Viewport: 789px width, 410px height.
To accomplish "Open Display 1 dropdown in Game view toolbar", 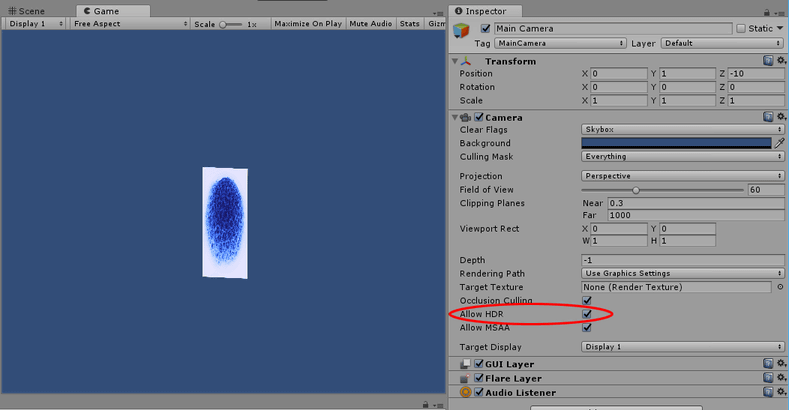I will tap(36, 24).
